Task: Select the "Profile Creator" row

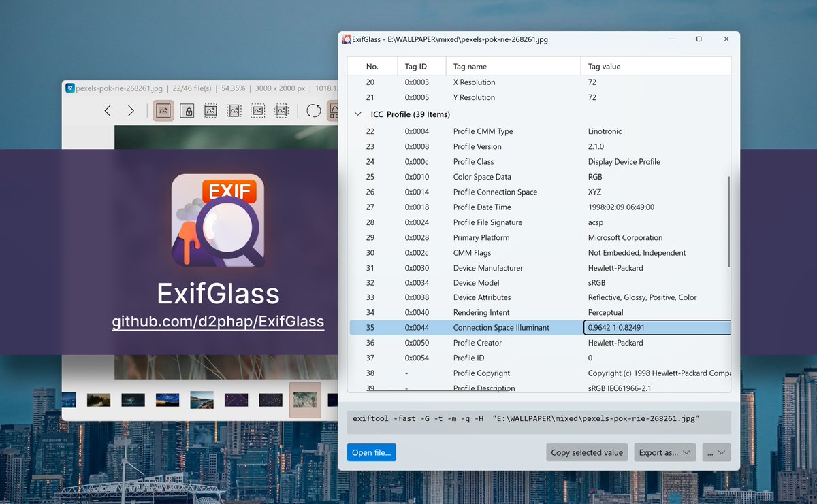Action: [540, 343]
